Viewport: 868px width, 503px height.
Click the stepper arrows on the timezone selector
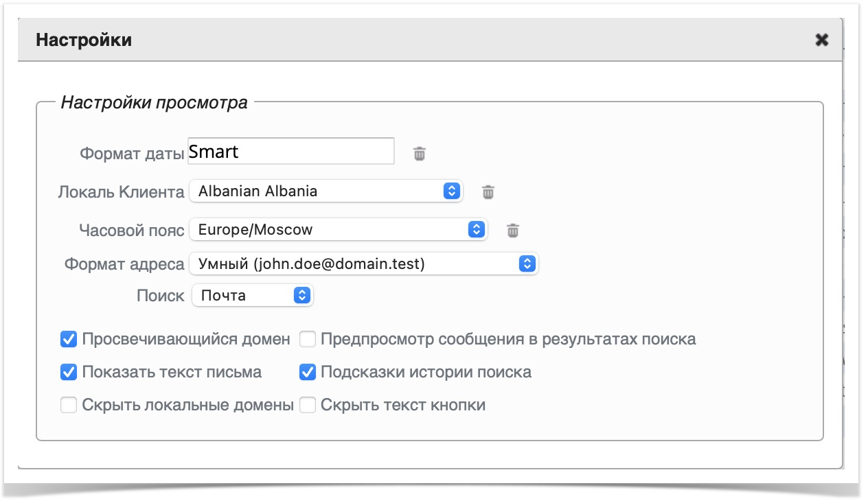tap(477, 229)
